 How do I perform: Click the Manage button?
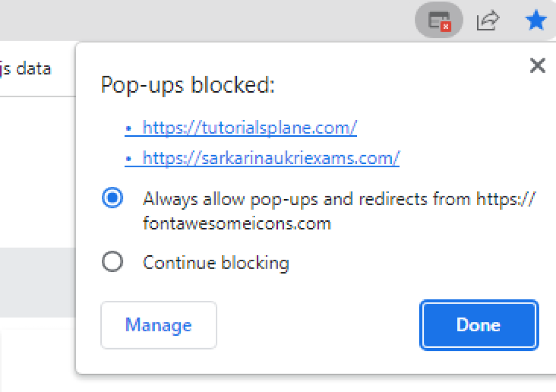pyautogui.click(x=158, y=325)
